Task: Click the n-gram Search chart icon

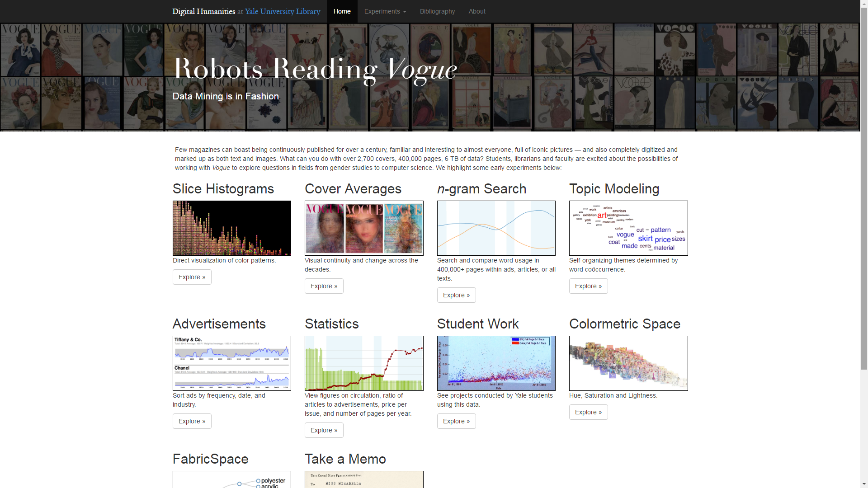Action: click(x=496, y=228)
